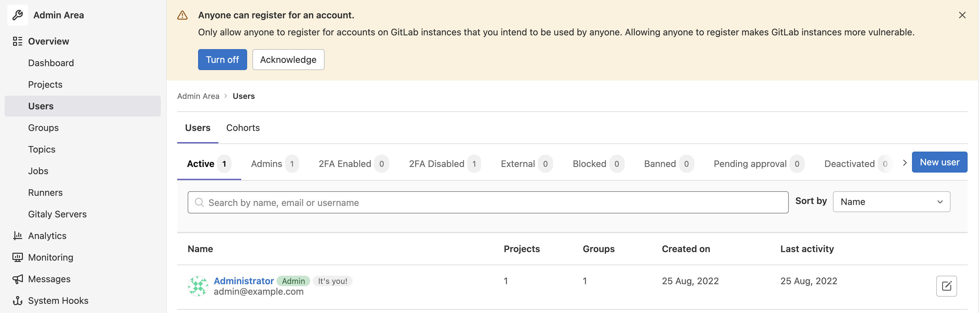Show more user filter tabs with the chevron
The width and height of the screenshot is (980, 313).
pos(904,163)
